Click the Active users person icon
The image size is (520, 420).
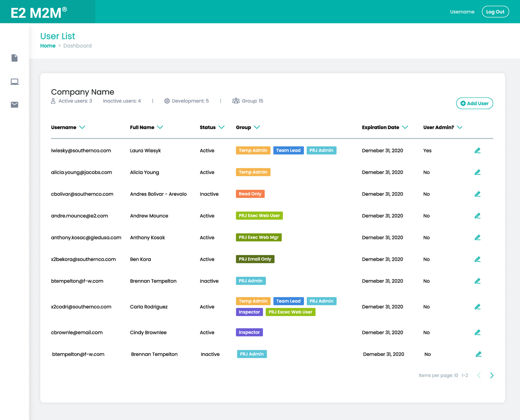(x=53, y=100)
